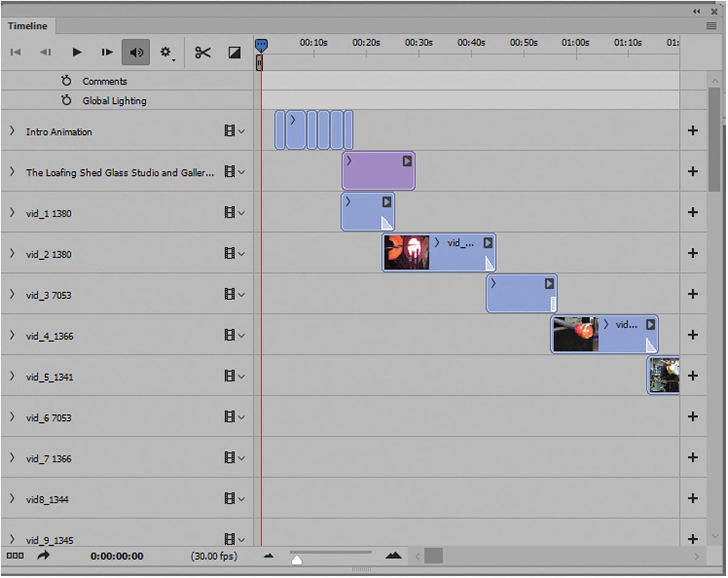Image resolution: width=728 pixels, height=578 pixels.
Task: Open filmstrip menu for vid_1 1380
Action: (x=234, y=213)
